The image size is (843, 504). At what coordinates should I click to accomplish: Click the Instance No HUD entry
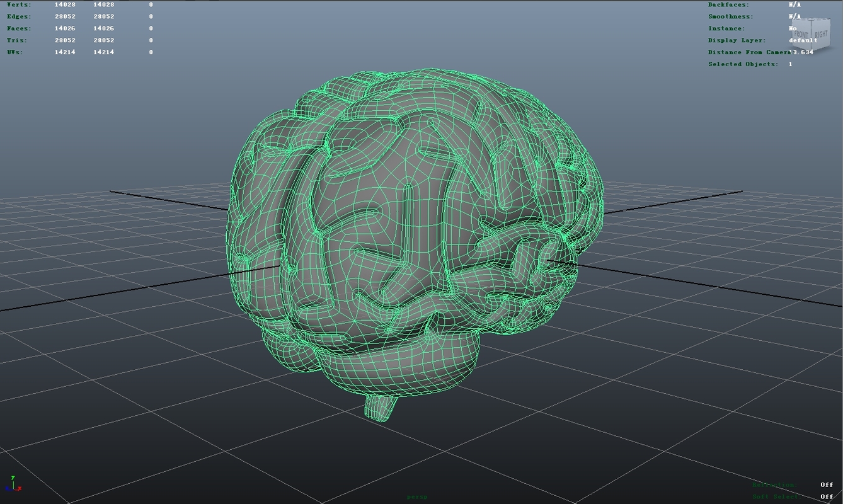pos(756,28)
